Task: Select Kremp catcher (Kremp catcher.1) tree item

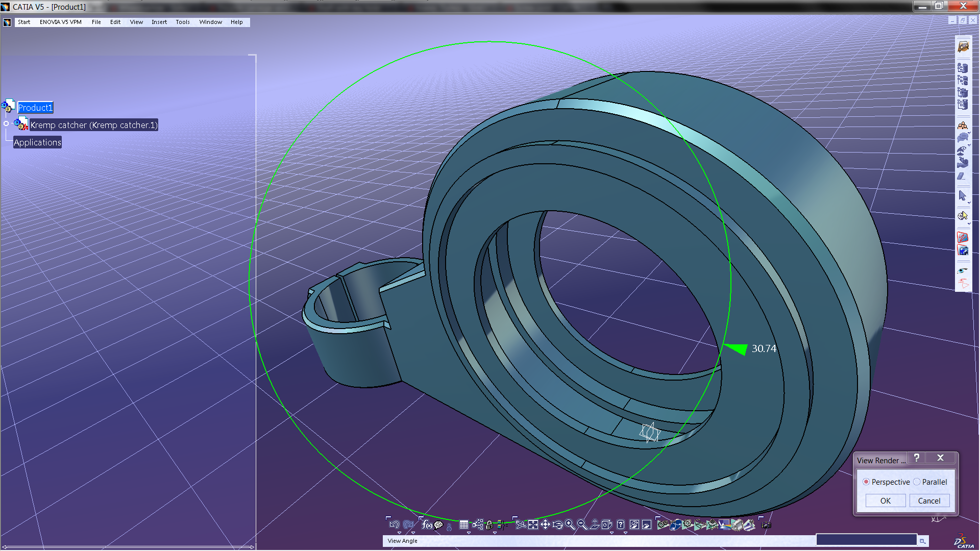Action: click(x=94, y=125)
